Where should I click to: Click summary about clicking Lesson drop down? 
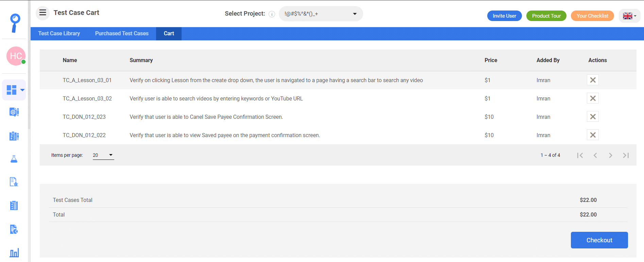click(276, 80)
